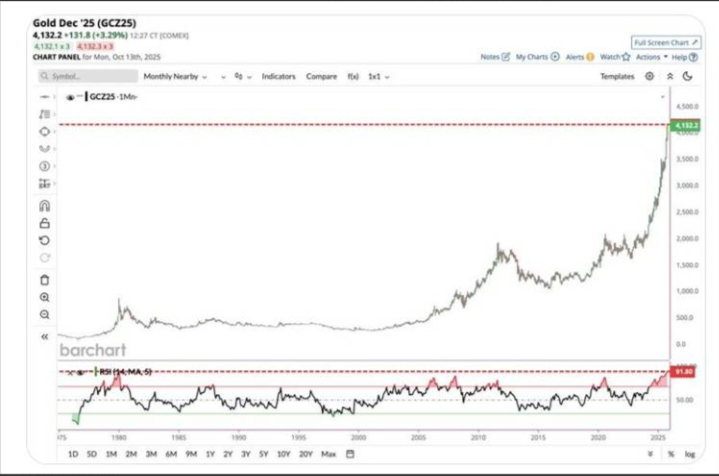Open the Monthly Nearby dropdown
Viewport: 719px width, 476px height.
click(174, 76)
